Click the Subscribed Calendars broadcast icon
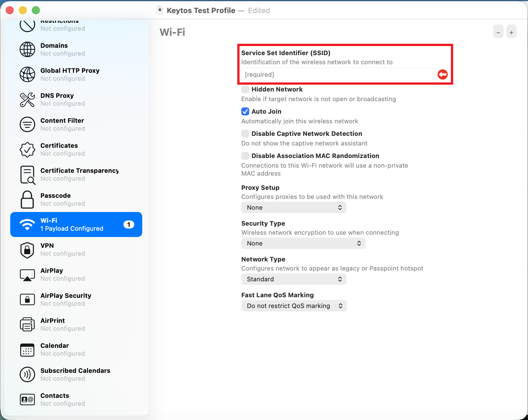This screenshot has height=420, width=528. click(x=27, y=375)
